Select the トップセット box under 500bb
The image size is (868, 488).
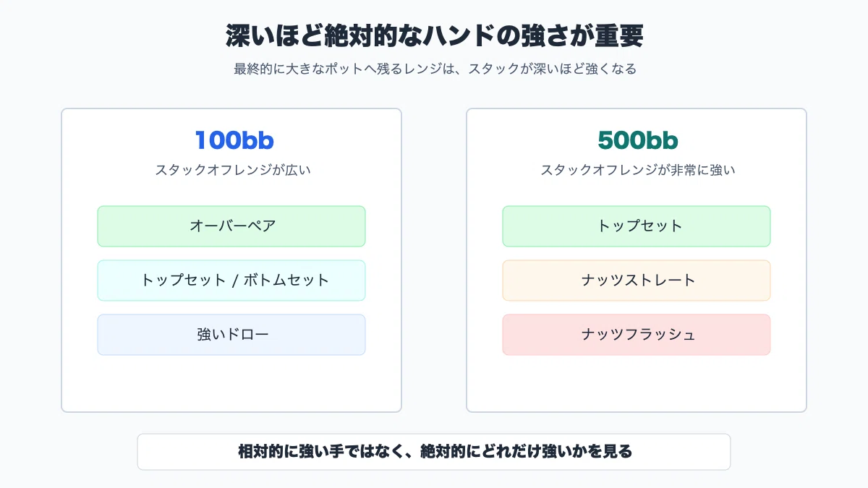point(637,226)
